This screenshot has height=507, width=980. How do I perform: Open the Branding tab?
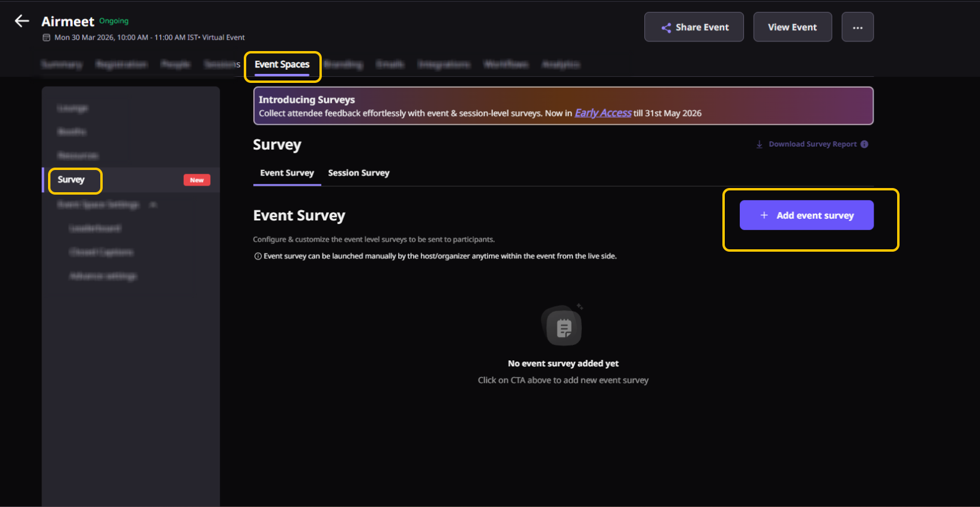(x=343, y=64)
